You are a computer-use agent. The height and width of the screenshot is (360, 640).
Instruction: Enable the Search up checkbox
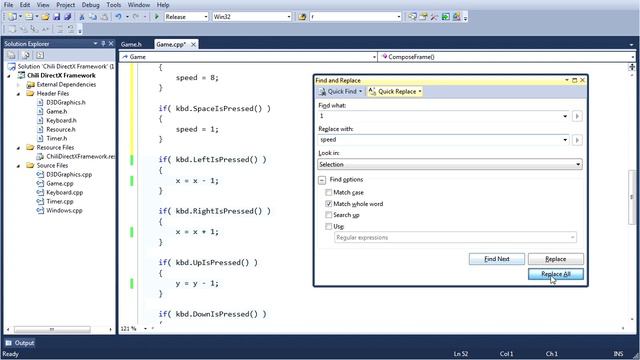point(329,215)
